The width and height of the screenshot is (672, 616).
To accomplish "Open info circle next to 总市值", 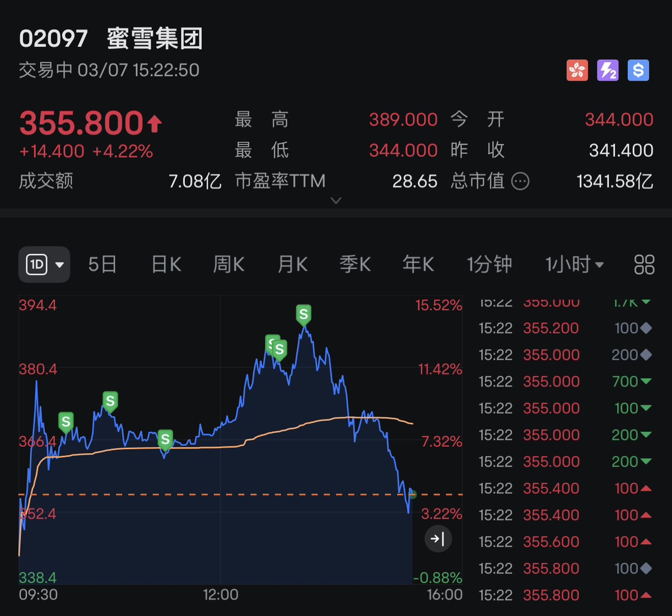I will (520, 181).
